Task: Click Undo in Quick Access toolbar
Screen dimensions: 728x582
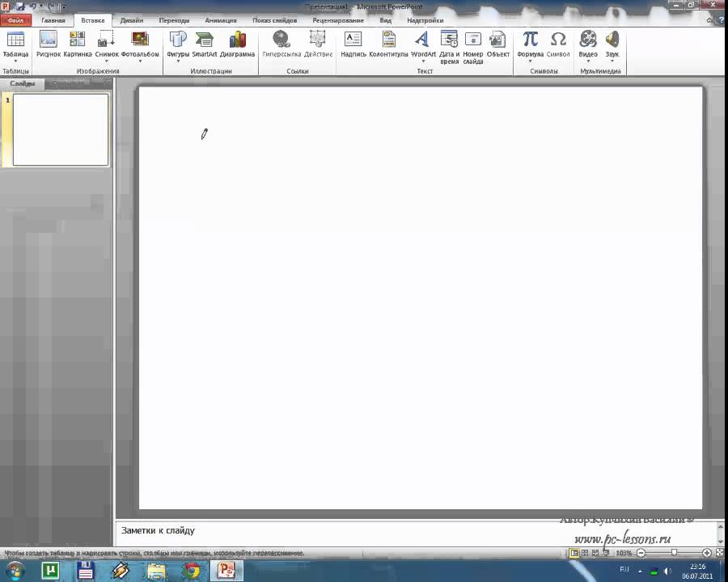Action: tap(33, 6)
